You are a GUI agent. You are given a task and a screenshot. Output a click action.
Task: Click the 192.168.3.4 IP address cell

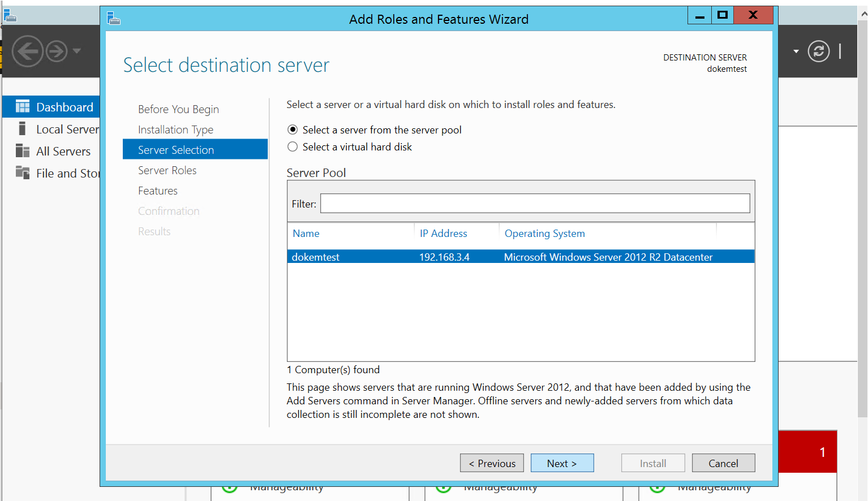pyautogui.click(x=444, y=257)
